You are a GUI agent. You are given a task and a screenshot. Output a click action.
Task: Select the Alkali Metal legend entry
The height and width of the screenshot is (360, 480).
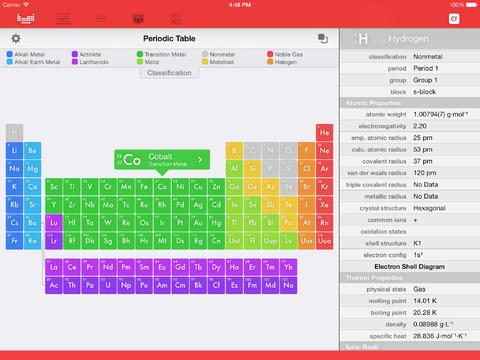(x=26, y=54)
